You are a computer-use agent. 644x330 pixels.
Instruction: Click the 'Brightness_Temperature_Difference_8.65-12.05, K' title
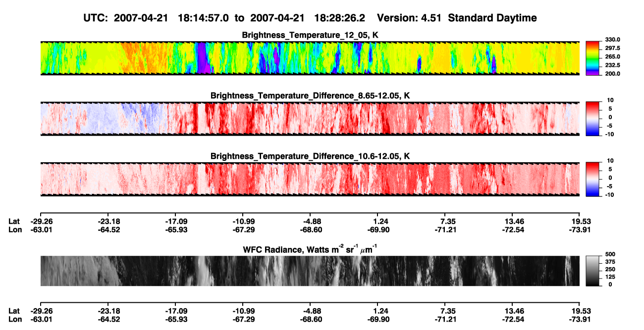[x=310, y=95]
